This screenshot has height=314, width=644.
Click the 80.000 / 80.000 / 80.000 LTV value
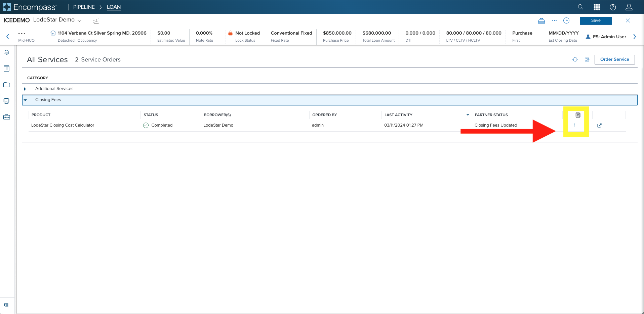pos(474,33)
